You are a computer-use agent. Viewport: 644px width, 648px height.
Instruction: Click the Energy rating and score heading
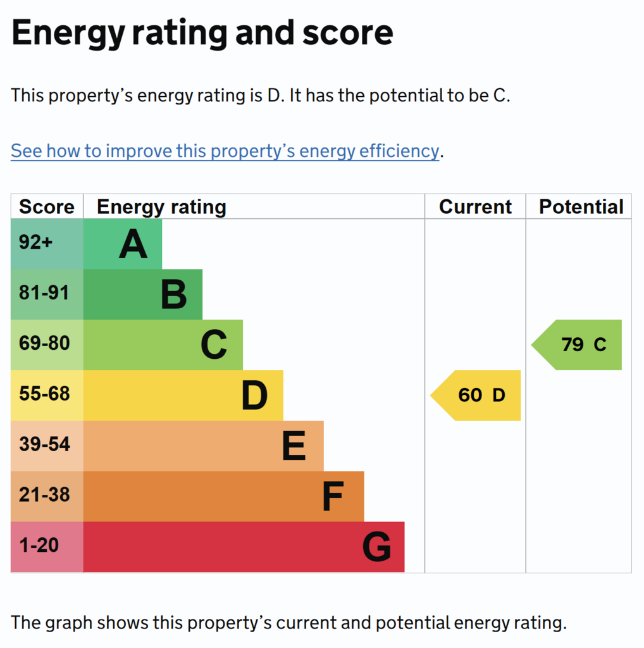pos(202,34)
